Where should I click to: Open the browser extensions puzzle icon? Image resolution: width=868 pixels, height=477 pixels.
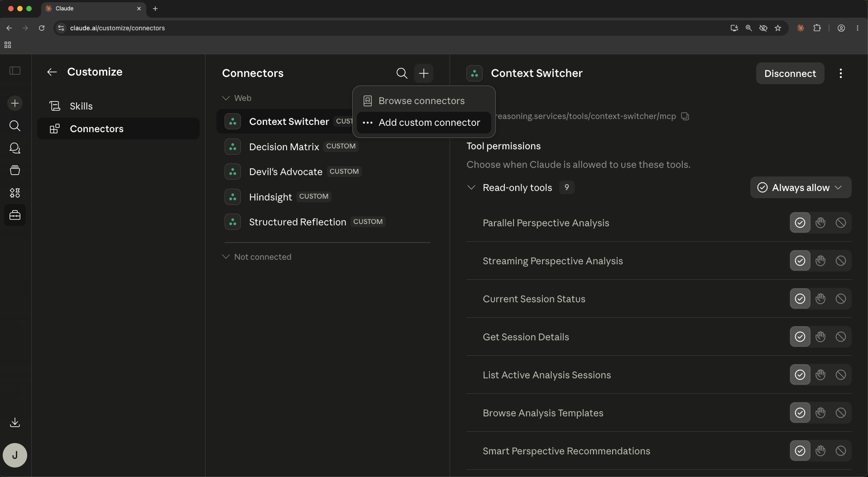[817, 28]
